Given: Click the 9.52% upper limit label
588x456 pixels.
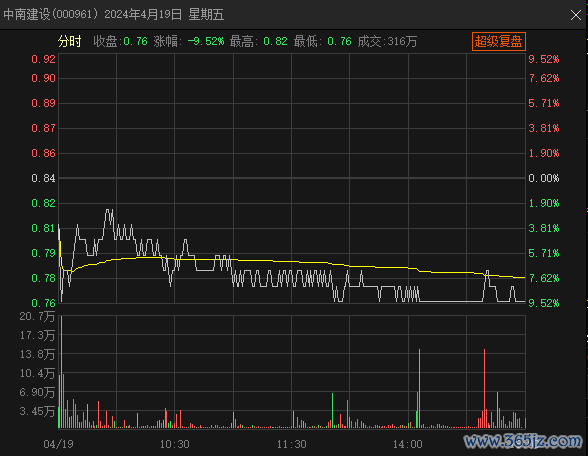Looking at the screenshot, I should click(544, 59).
